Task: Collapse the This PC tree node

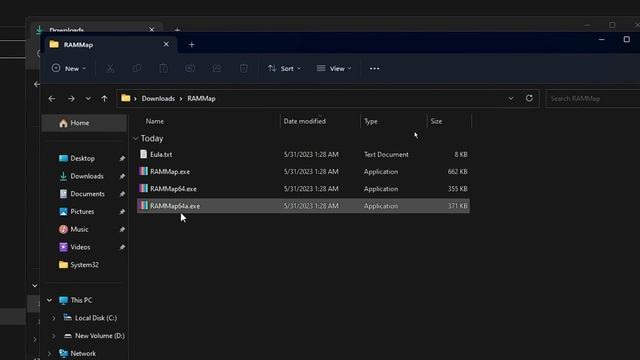Action: click(x=49, y=300)
